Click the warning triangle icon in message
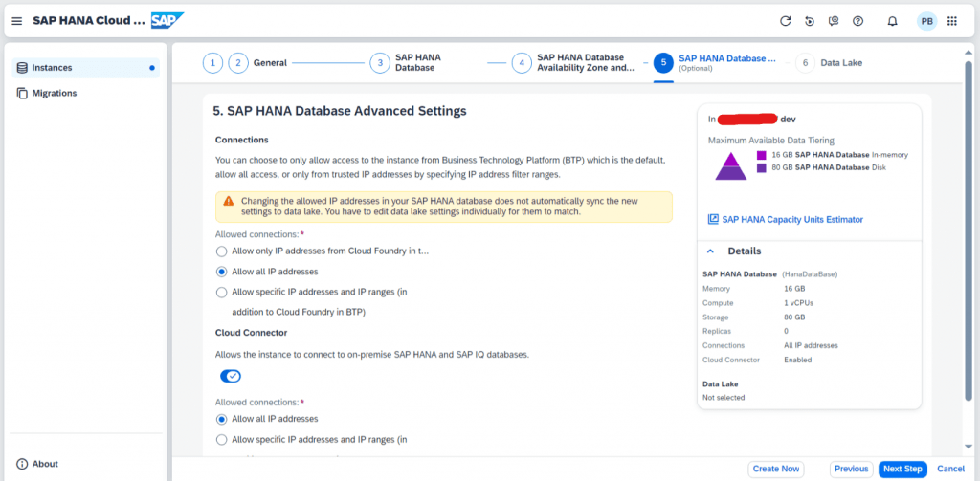 [229, 201]
